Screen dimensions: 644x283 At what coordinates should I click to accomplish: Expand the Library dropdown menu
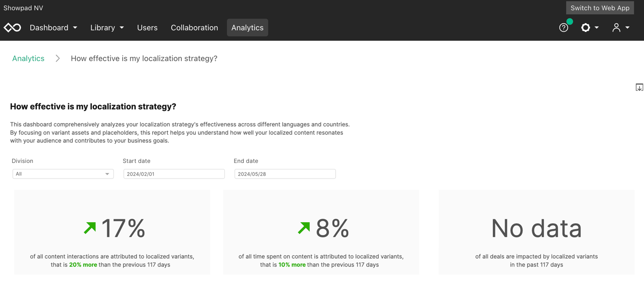107,28
